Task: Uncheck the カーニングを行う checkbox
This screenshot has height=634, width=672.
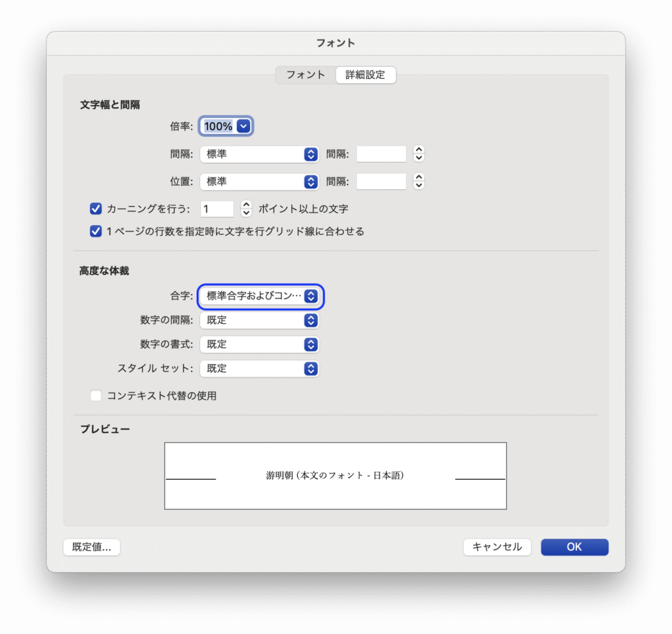Action: [96, 209]
